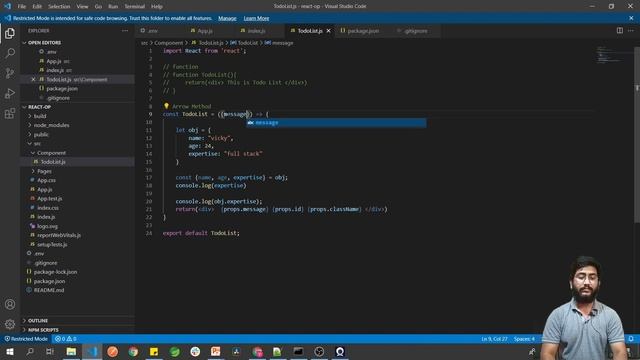The image size is (640, 360).
Task: Split the editor to the right
Action: (x=620, y=31)
